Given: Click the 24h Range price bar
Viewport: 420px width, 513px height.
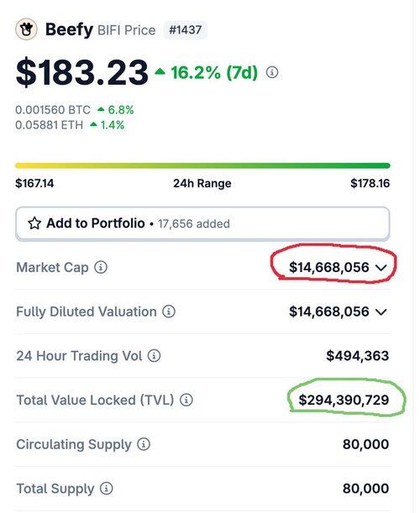Looking at the screenshot, I should (x=202, y=166).
